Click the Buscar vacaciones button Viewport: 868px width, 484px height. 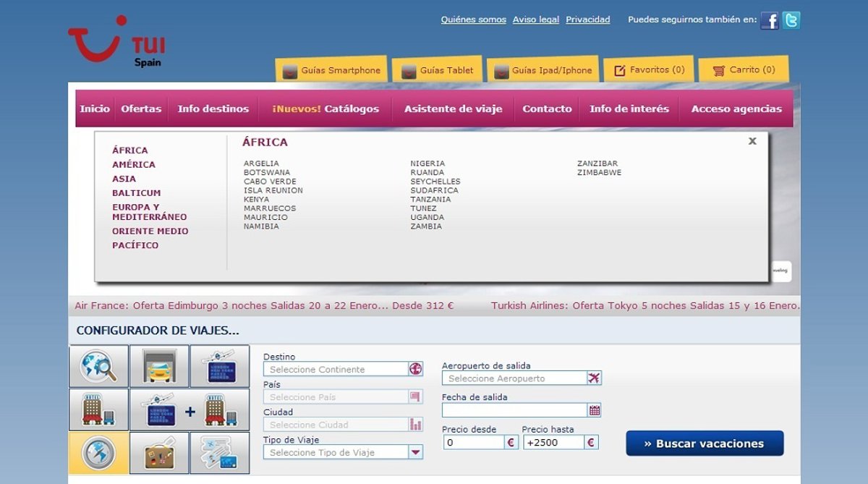pyautogui.click(x=704, y=443)
